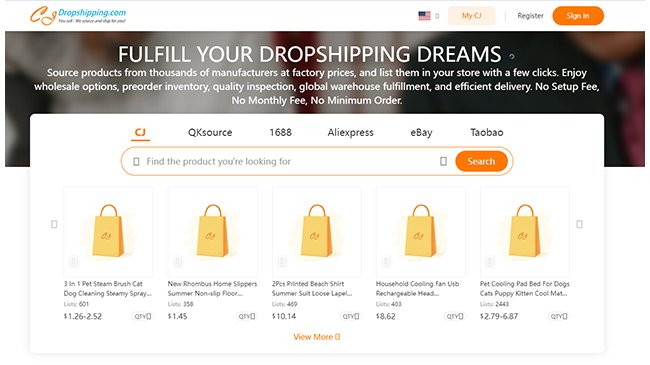Click the $10.14 price text
The height and width of the screenshot is (365, 650).
pyautogui.click(x=284, y=316)
